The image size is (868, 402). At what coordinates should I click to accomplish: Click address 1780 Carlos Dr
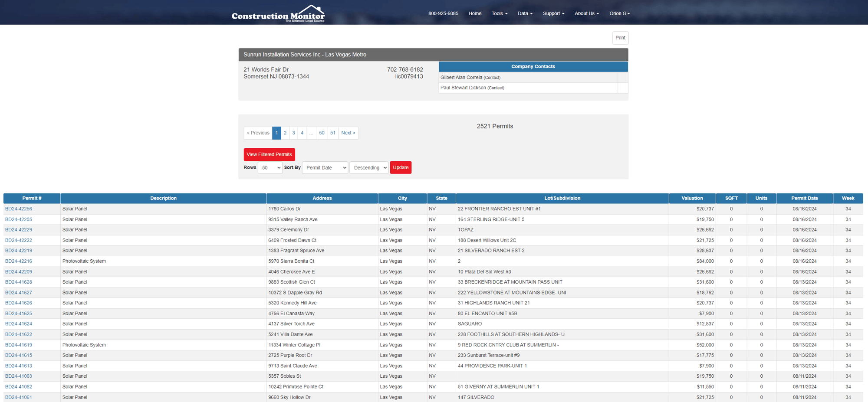(x=284, y=209)
